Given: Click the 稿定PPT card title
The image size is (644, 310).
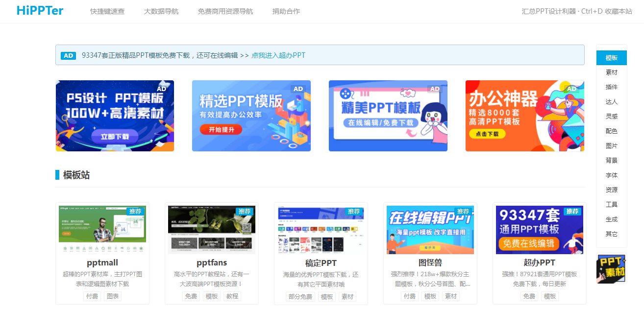Looking at the screenshot, I should 321,263.
